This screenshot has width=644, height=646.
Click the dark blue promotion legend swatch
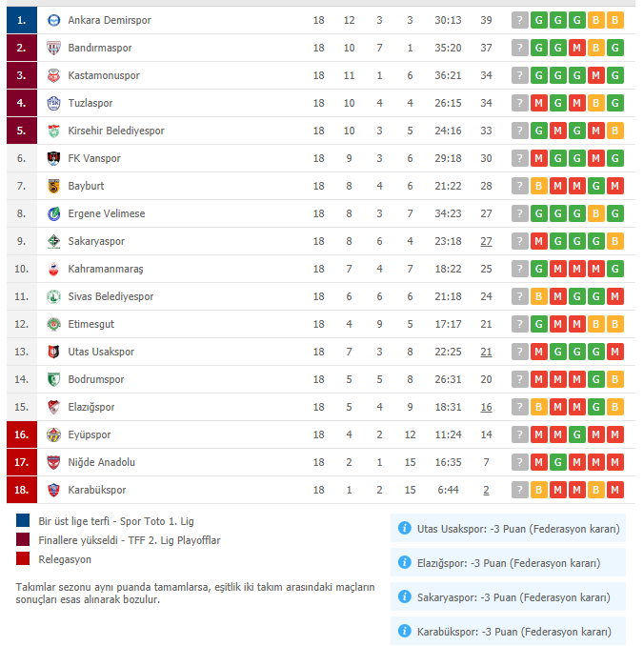23,520
